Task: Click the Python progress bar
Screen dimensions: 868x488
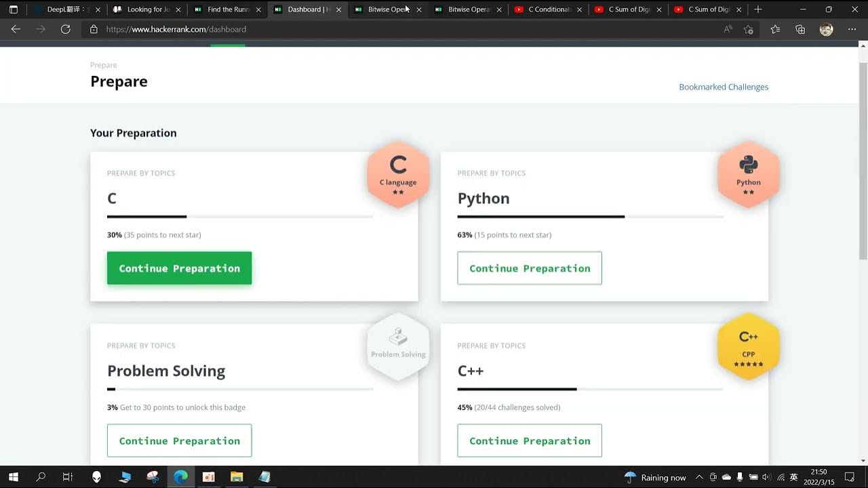Action: tap(591, 217)
